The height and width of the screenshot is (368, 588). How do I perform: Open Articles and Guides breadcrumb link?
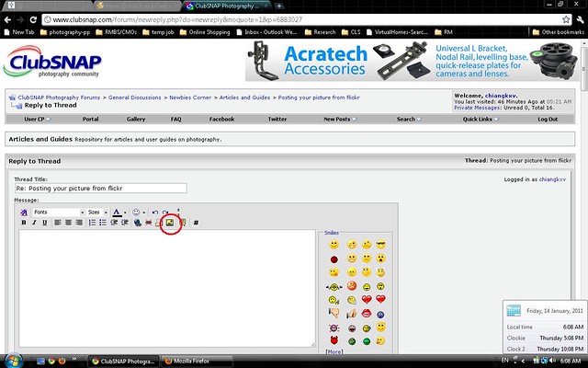[244, 98]
